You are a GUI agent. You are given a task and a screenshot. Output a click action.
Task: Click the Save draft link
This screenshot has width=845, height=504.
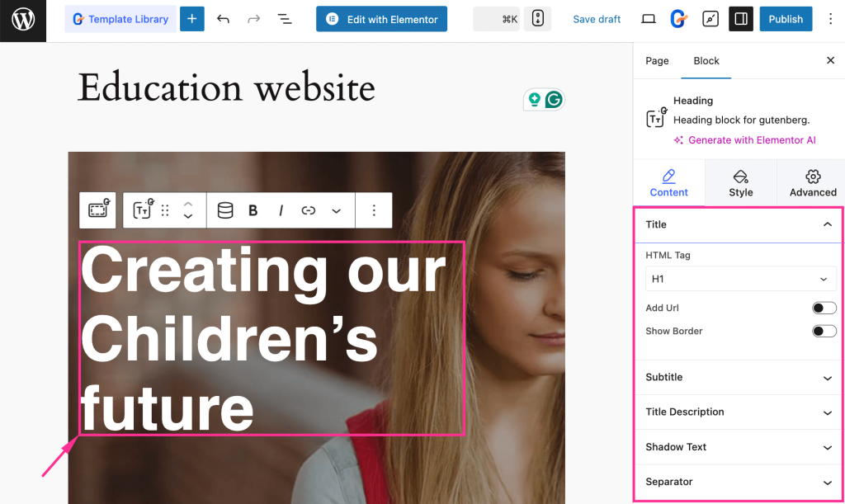596,18
